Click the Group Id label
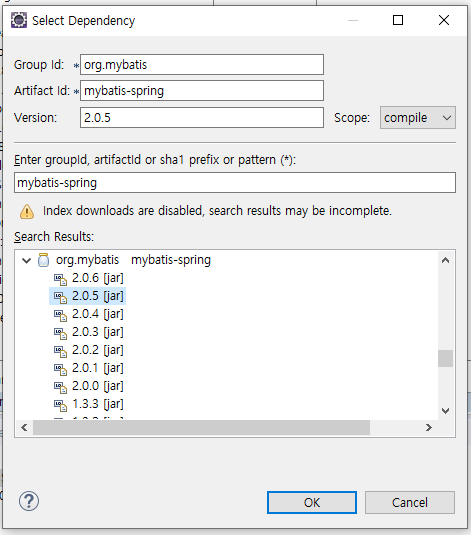This screenshot has height=535, width=471. 39,64
